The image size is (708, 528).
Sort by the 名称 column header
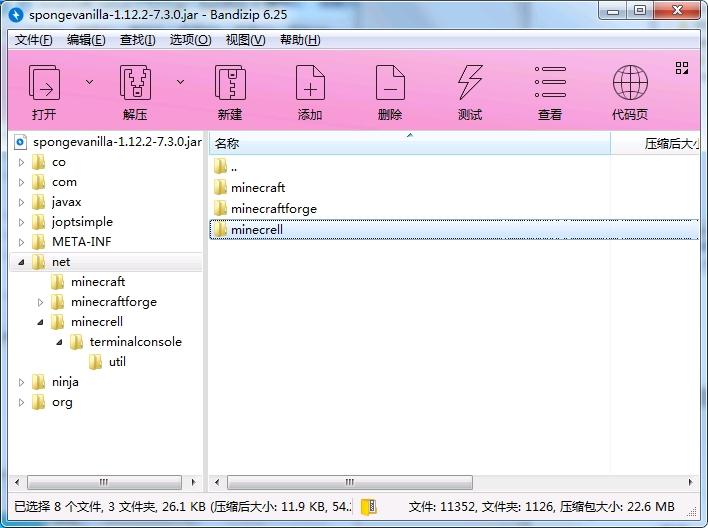point(410,144)
